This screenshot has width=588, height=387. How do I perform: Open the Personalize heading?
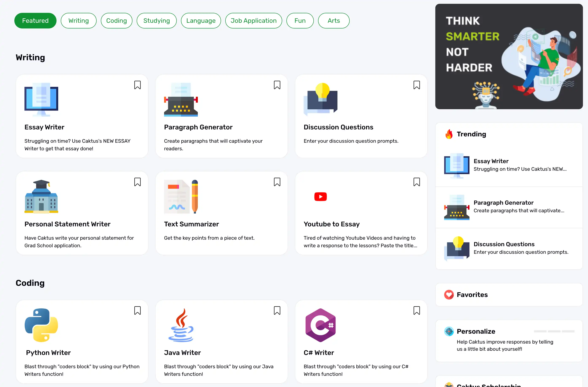point(476,331)
